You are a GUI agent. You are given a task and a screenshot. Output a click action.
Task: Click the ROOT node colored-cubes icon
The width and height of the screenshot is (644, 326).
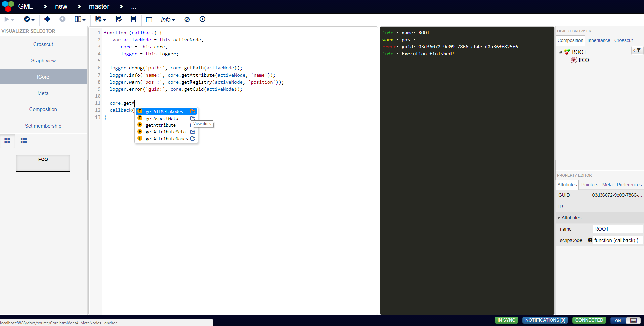(567, 52)
